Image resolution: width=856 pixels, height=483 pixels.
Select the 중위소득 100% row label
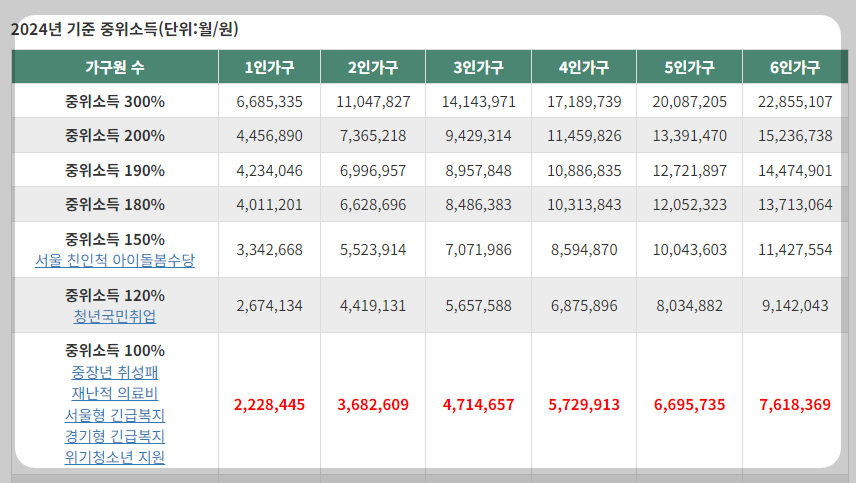click(x=115, y=350)
